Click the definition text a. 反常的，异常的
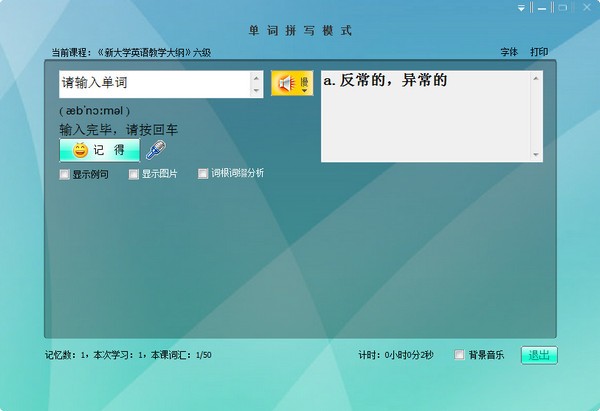Image resolution: width=600 pixels, height=411 pixels. pyautogui.click(x=385, y=80)
